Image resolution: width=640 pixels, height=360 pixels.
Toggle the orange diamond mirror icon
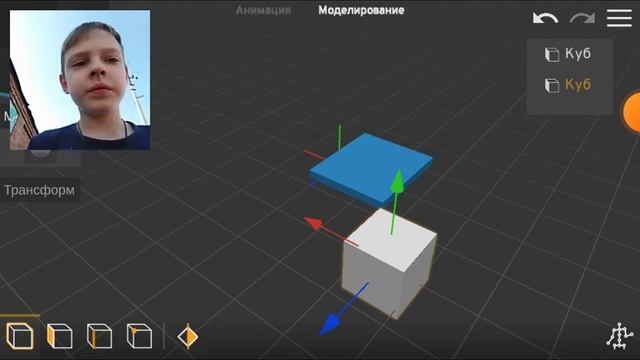188,336
